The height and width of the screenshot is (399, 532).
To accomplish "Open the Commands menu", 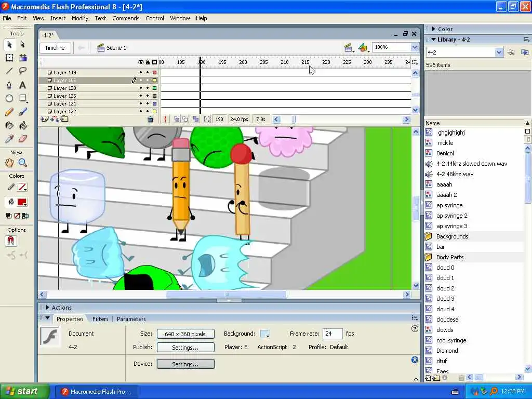I will [x=126, y=18].
